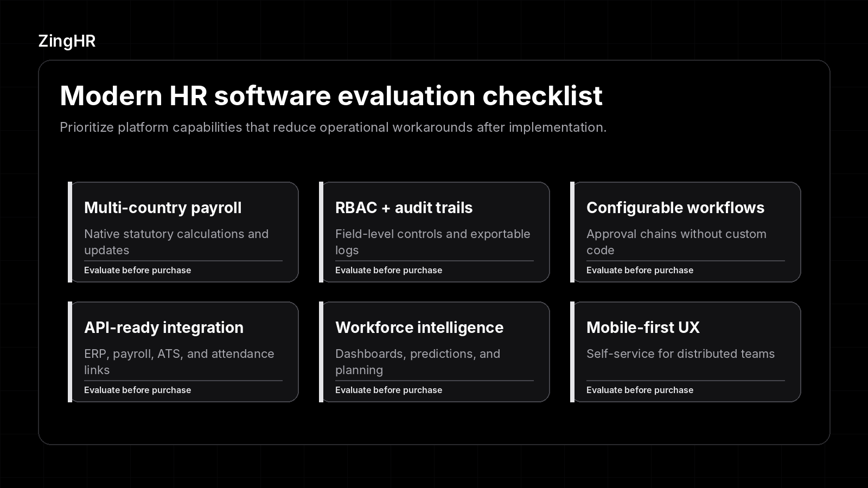Click 'Evaluate before purchase' under Workforce intelligence
Viewport: 868px width, 488px height.
pyautogui.click(x=388, y=390)
